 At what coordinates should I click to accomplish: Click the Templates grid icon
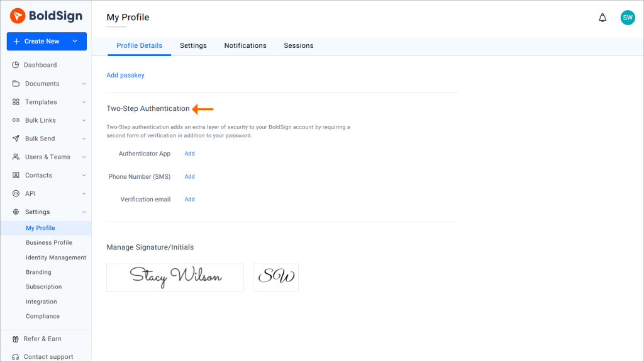(16, 102)
